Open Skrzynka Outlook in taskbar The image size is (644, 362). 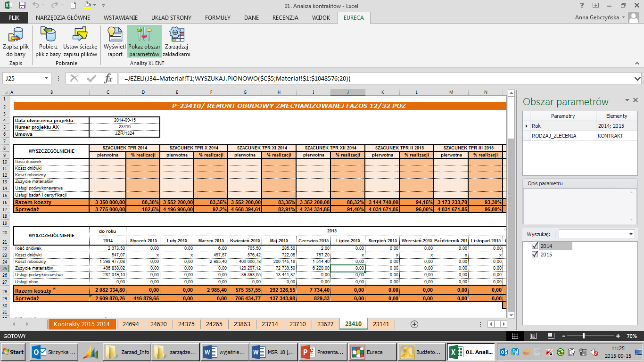53,352
